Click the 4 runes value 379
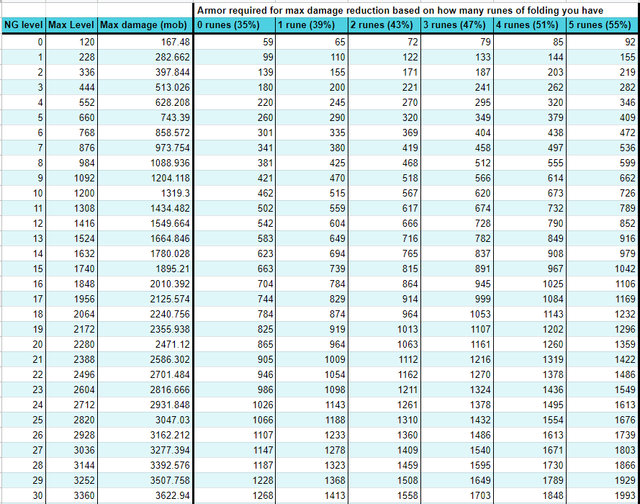 click(530, 118)
